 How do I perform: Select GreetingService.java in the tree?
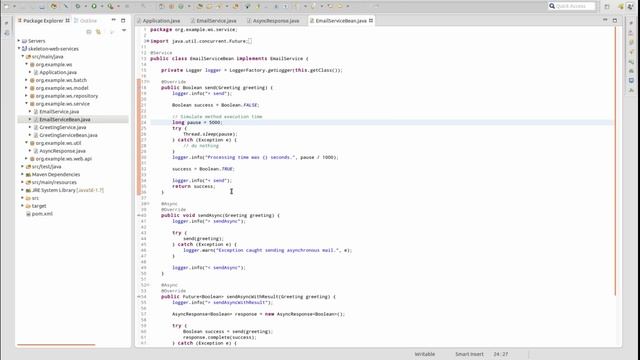[63, 127]
